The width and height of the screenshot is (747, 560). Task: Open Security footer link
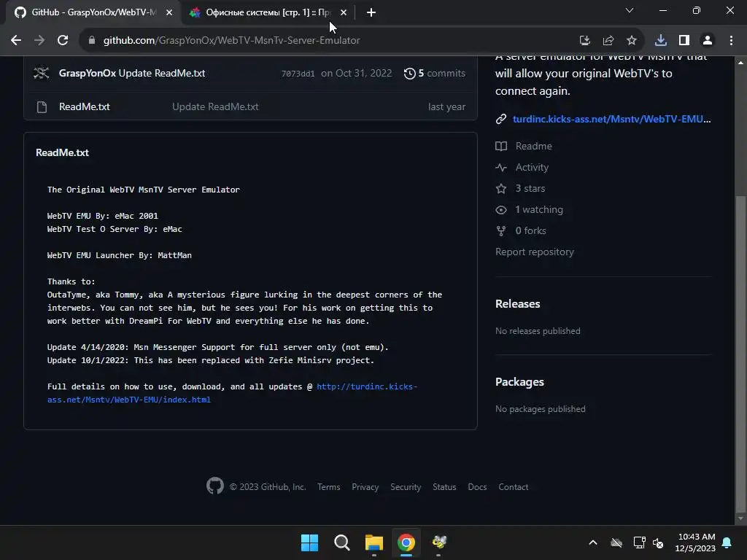pyautogui.click(x=406, y=486)
